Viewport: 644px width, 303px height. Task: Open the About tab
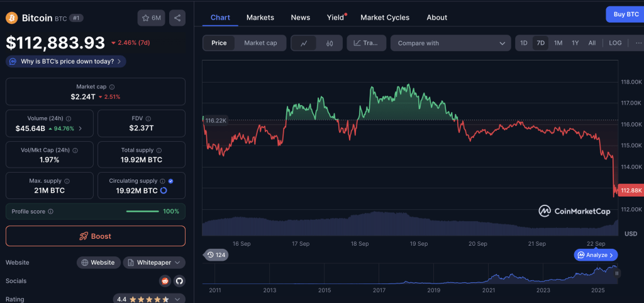[x=436, y=17]
